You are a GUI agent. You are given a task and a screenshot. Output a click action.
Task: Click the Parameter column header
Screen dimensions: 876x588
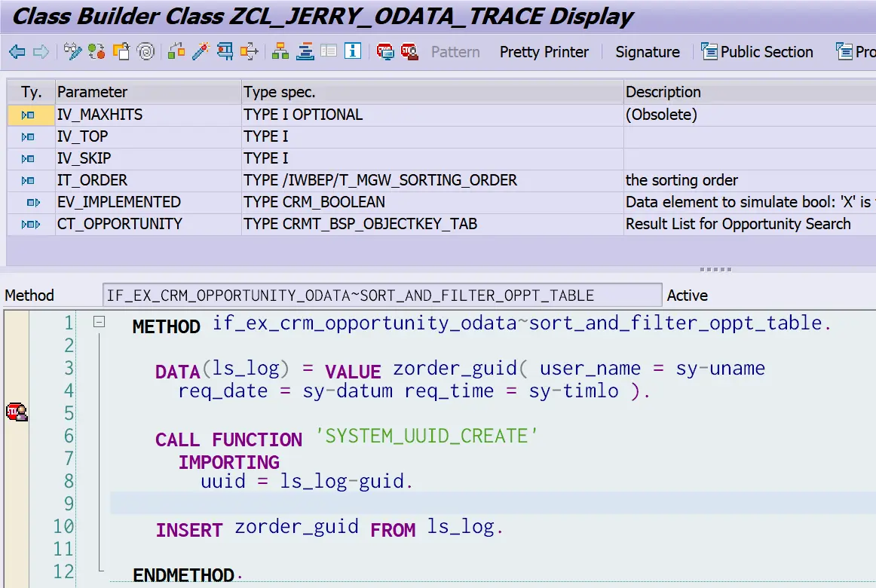(148, 91)
